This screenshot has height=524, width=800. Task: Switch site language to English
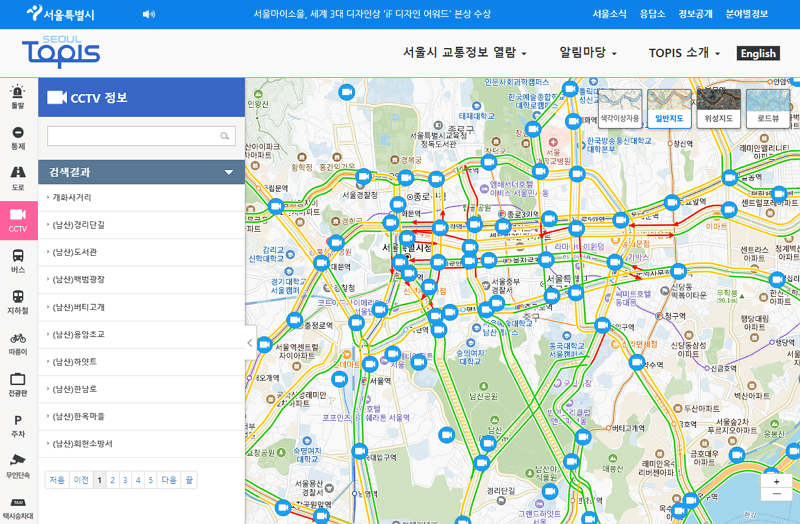tap(758, 53)
